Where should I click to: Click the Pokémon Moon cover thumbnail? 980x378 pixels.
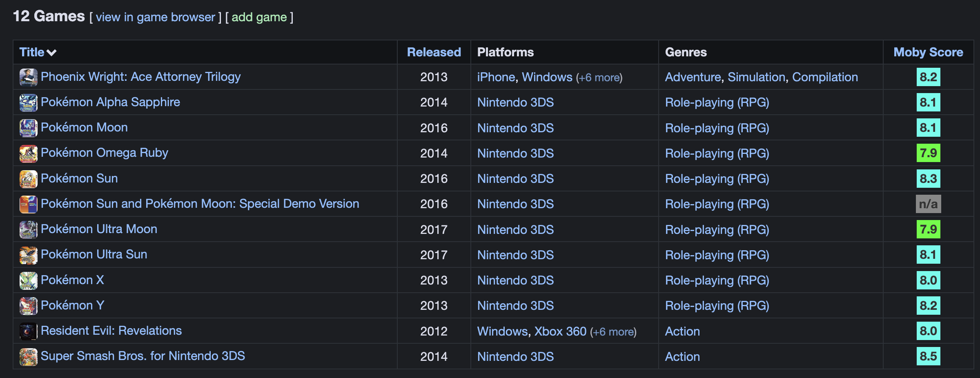pos(28,128)
